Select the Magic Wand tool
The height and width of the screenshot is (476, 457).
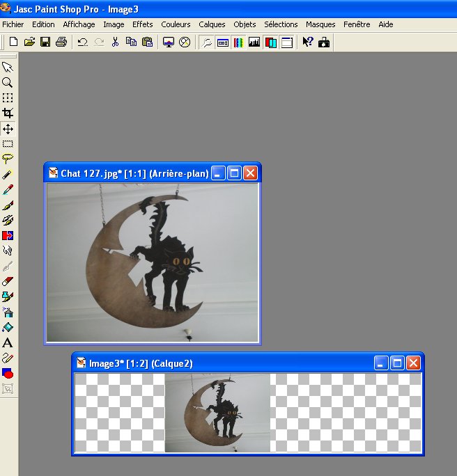tap(8, 175)
